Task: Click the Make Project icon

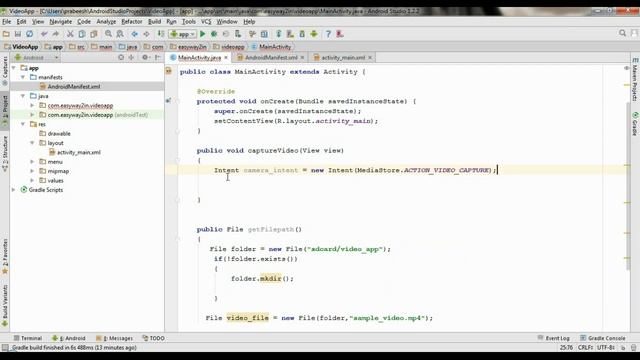Action: (x=161, y=34)
